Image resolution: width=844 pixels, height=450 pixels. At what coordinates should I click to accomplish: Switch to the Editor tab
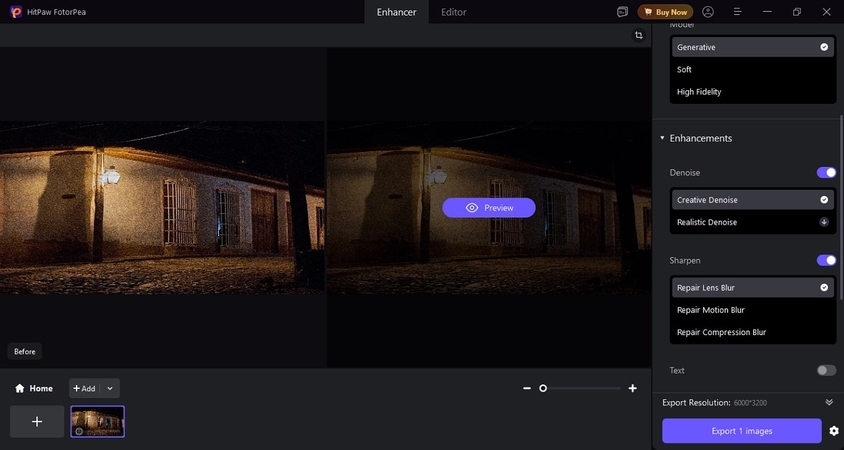click(453, 12)
